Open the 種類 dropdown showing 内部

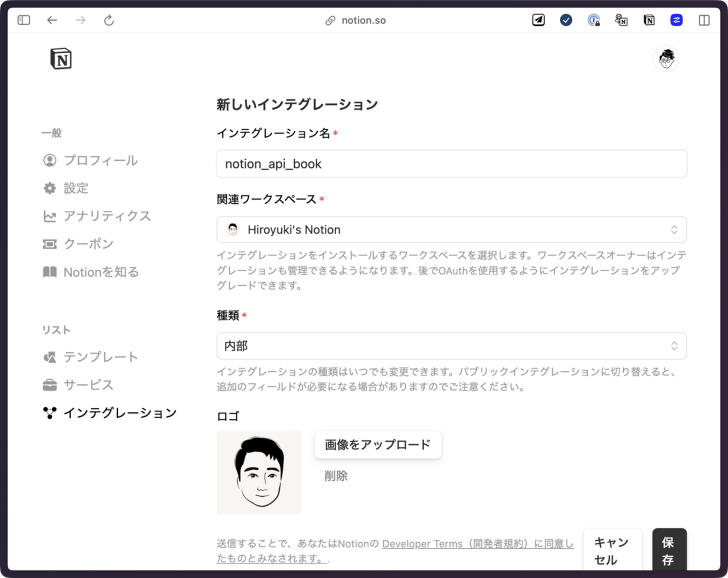point(451,346)
